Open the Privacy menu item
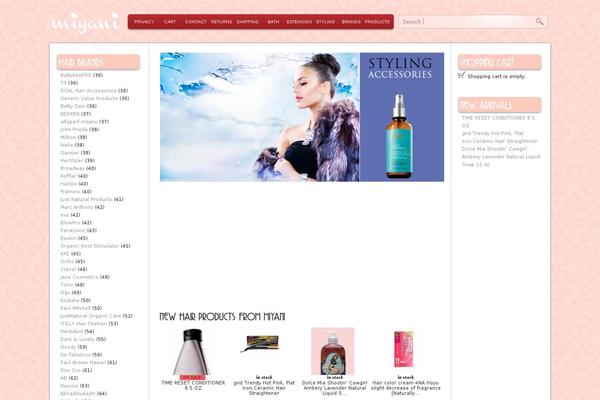The width and height of the screenshot is (600, 400). point(144,22)
